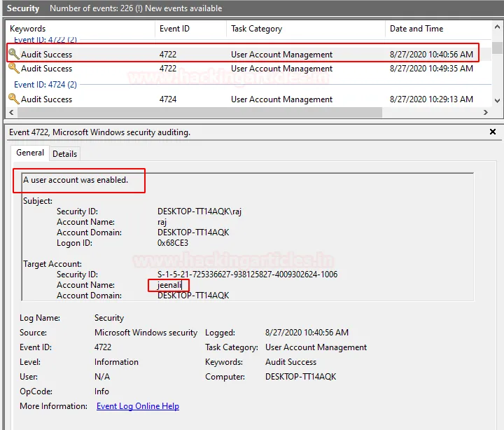Click the key icon of the 10:40:56 AM event

13,54
